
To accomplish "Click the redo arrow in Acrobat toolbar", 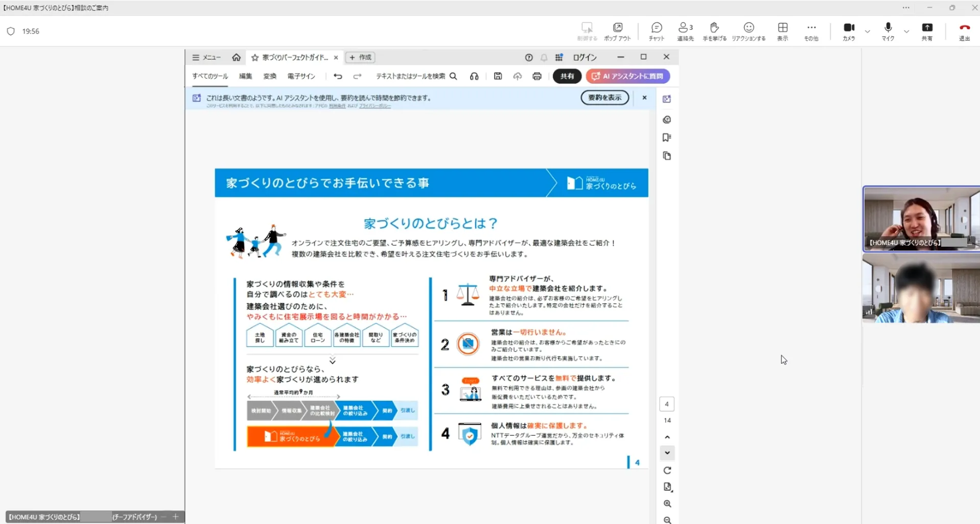I will [357, 76].
